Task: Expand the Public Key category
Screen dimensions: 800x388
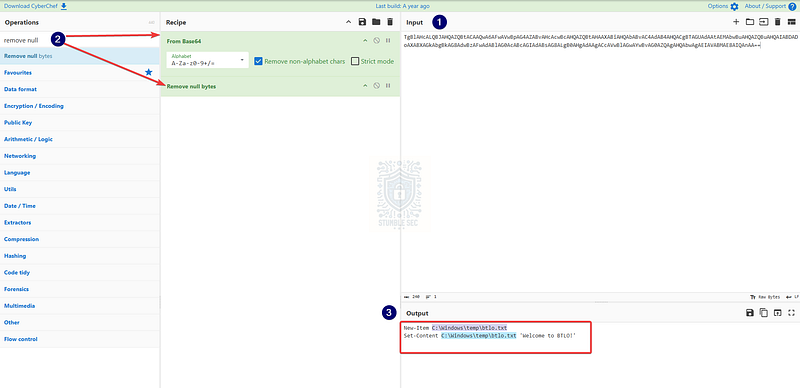Action: 80,123
